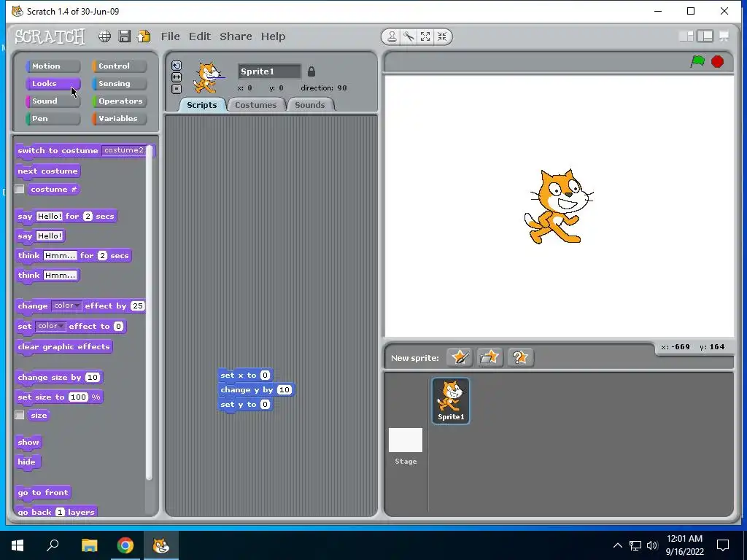Set rotation style to don't rotate
Image resolution: width=747 pixels, height=560 pixels.
(177, 88)
